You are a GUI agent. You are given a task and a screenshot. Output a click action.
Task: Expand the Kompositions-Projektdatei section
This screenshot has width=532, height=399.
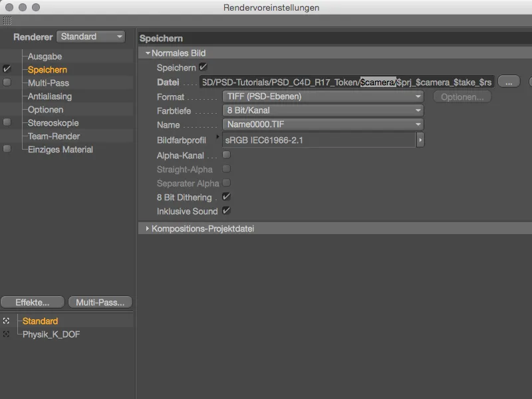[147, 228]
